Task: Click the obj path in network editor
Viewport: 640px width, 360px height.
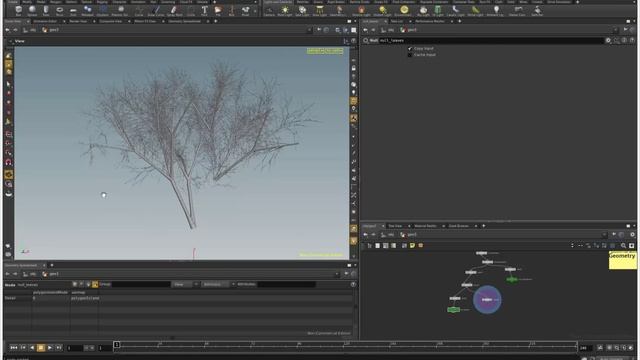Action: 391,235
